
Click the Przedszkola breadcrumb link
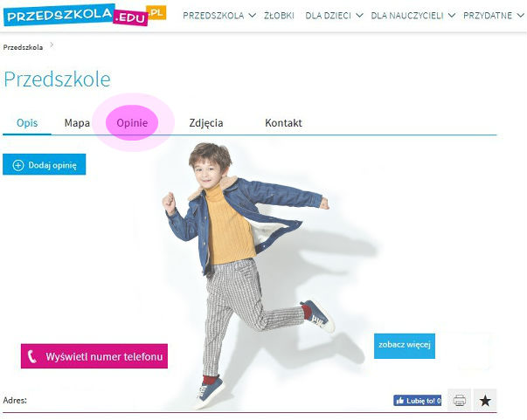coord(23,47)
